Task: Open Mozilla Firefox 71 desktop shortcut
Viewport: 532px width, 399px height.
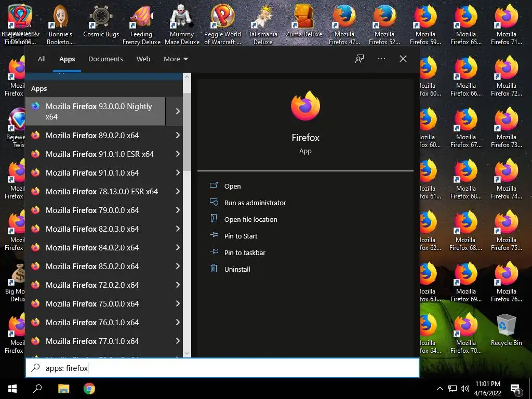Action: (x=506, y=24)
